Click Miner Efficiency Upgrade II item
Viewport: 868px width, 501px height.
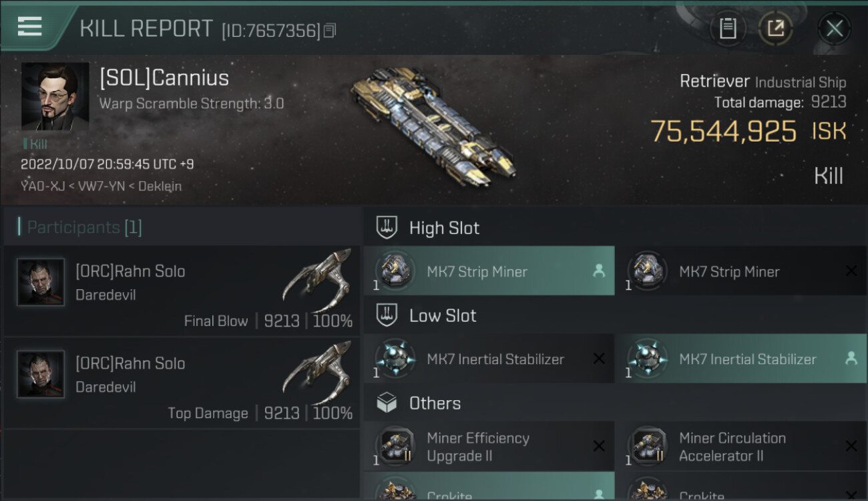point(489,447)
